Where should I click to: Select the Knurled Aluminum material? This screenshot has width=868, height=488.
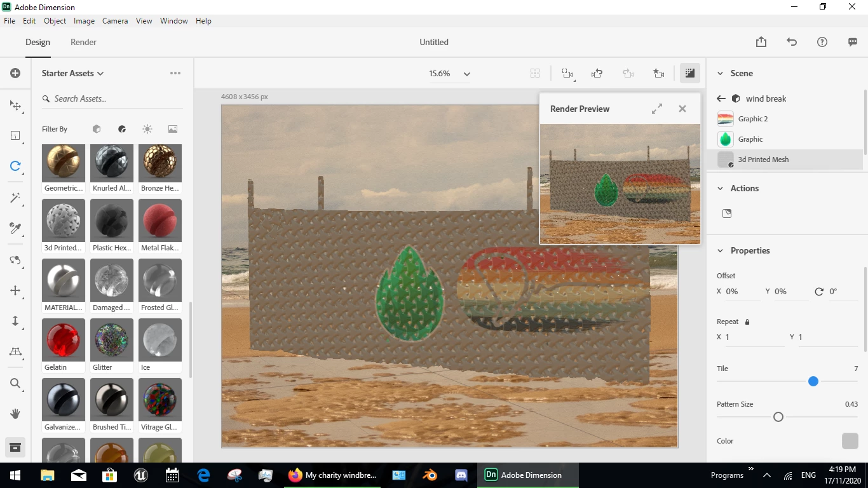(112, 163)
